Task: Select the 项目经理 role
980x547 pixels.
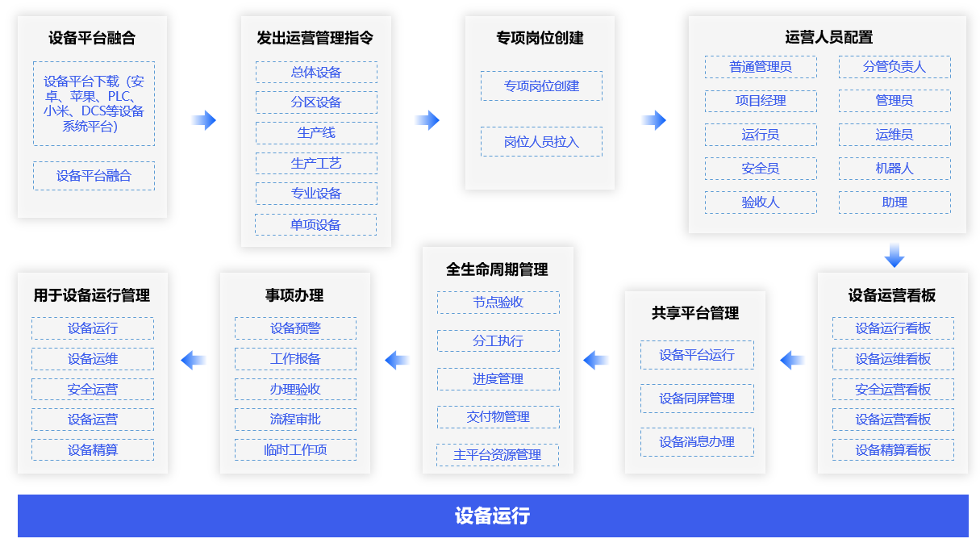Action: (x=761, y=101)
